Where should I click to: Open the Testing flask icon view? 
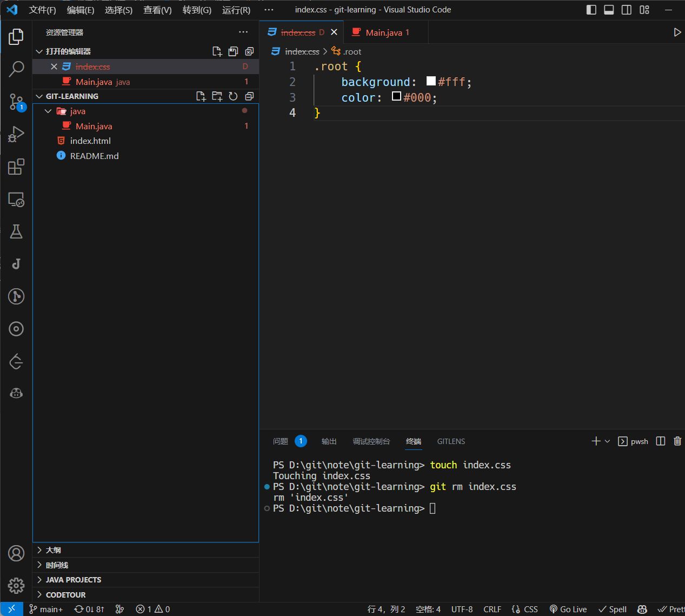16,231
